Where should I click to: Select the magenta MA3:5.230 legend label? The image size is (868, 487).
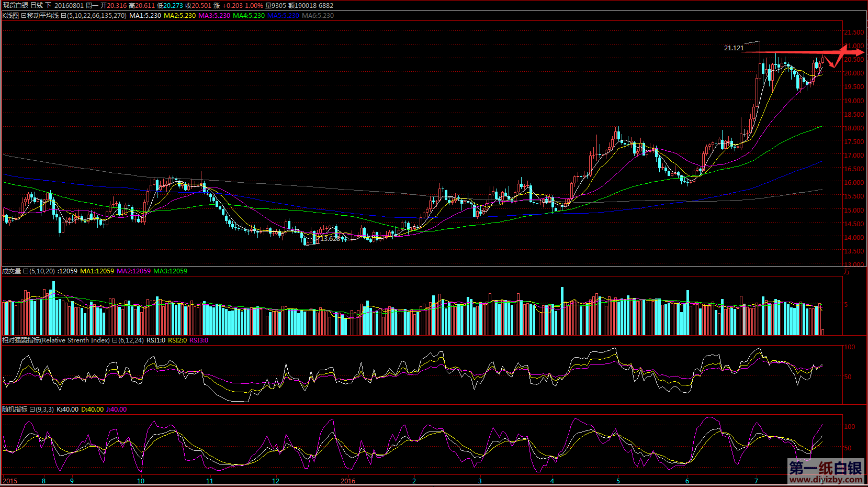click(214, 16)
